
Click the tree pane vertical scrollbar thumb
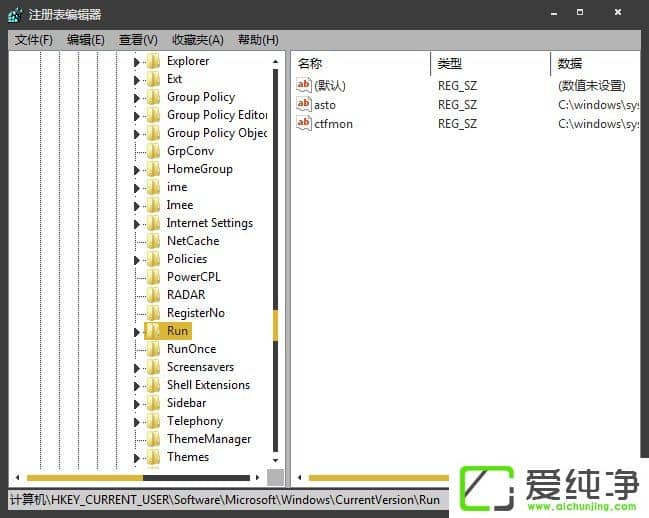coord(276,324)
